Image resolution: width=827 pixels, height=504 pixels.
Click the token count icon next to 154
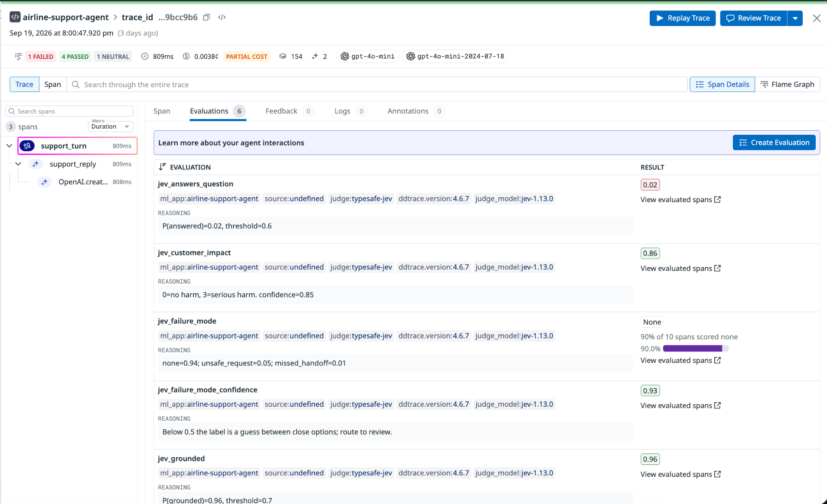point(283,56)
